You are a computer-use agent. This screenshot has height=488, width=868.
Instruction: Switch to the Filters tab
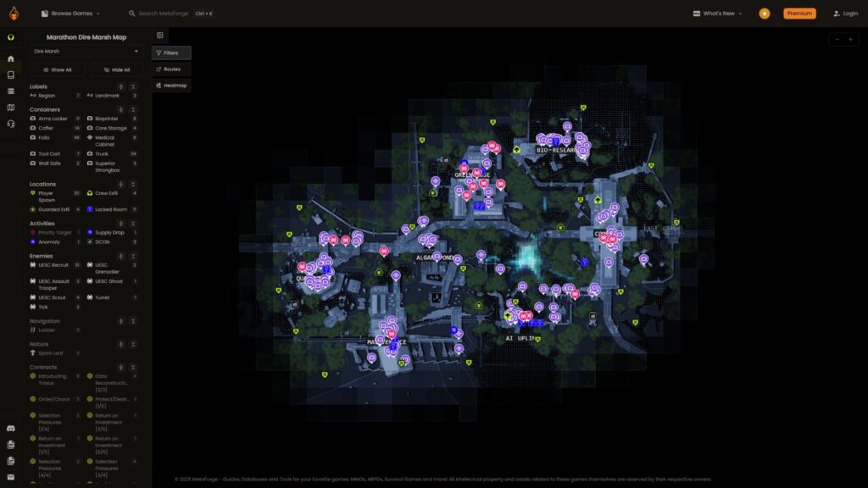(x=171, y=53)
